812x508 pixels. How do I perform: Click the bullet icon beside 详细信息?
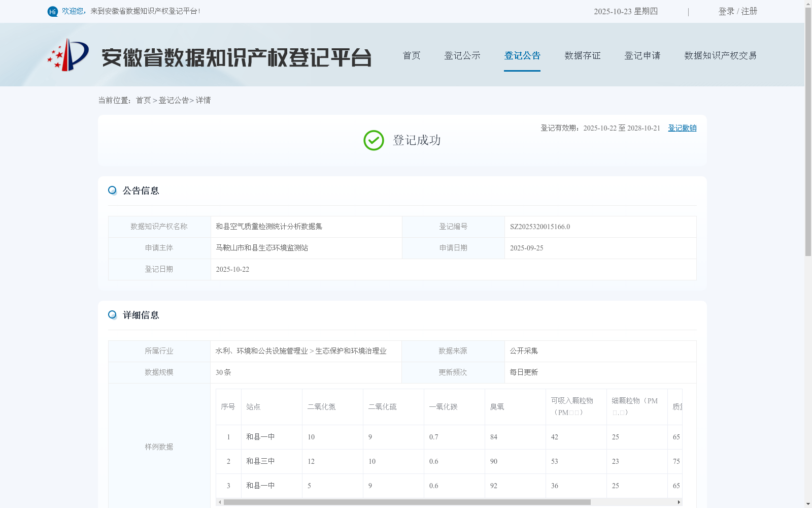point(112,314)
